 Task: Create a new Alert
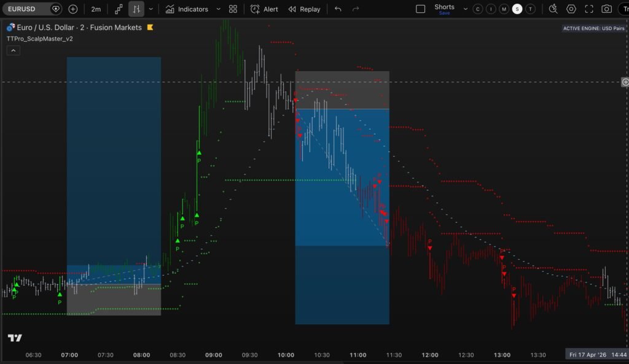point(264,9)
